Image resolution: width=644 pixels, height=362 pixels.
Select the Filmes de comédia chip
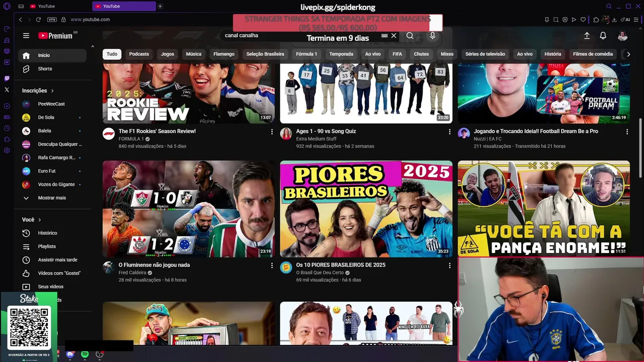pos(593,54)
